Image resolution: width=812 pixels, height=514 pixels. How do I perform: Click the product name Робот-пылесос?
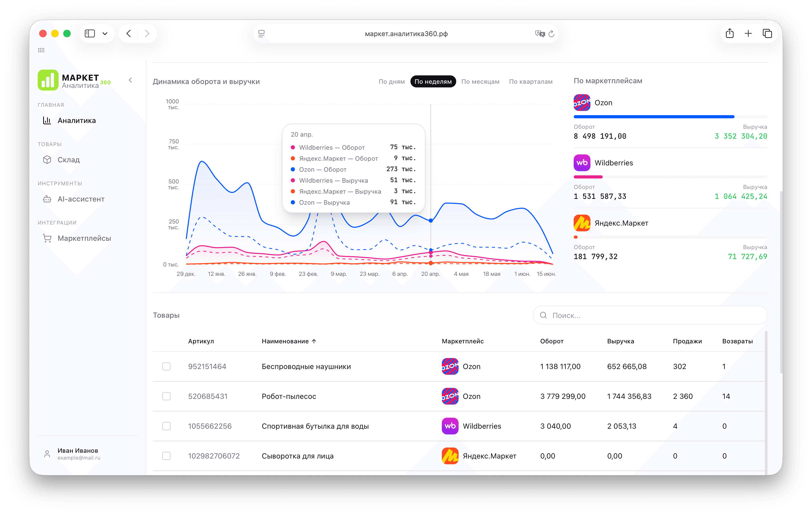tap(289, 396)
